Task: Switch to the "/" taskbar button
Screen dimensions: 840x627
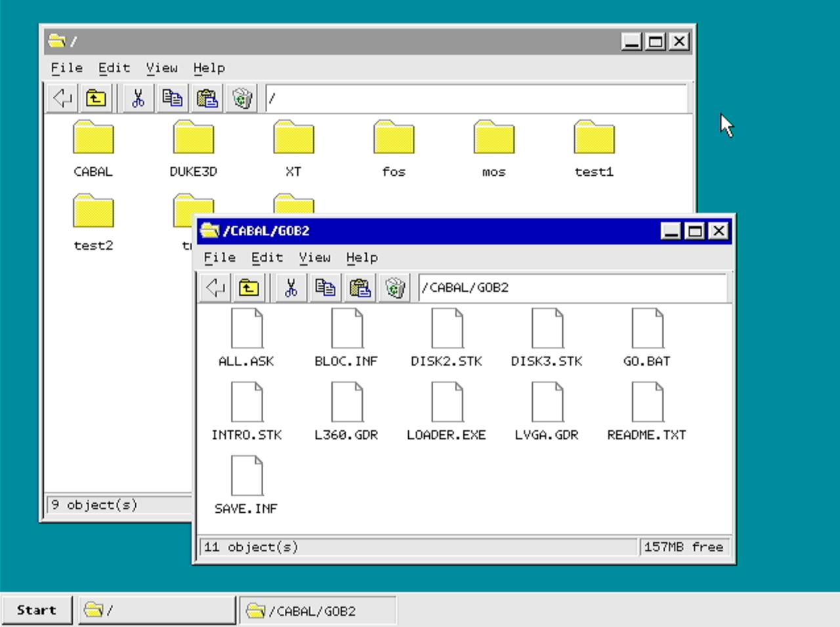Action: [157, 611]
